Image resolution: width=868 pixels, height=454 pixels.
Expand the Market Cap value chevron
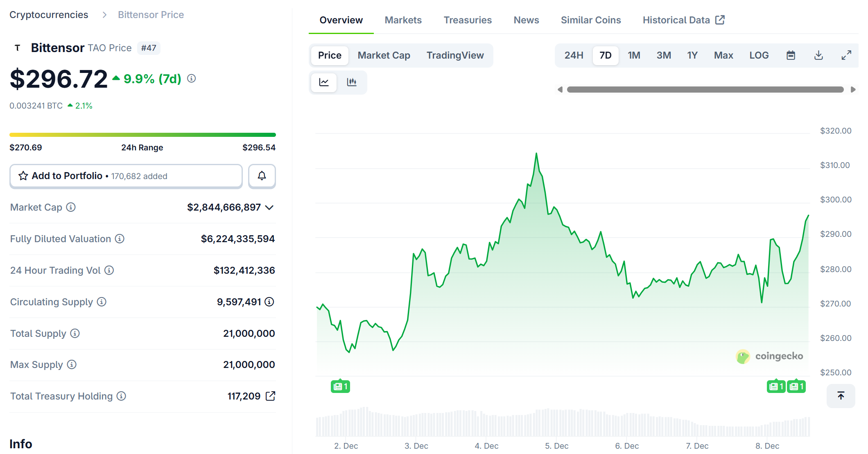[269, 208]
